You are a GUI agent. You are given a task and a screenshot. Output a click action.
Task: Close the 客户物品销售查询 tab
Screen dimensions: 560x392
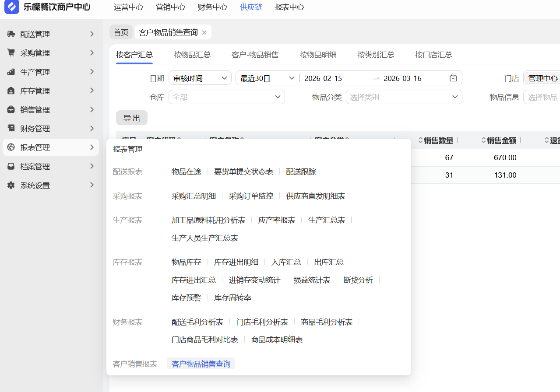204,32
